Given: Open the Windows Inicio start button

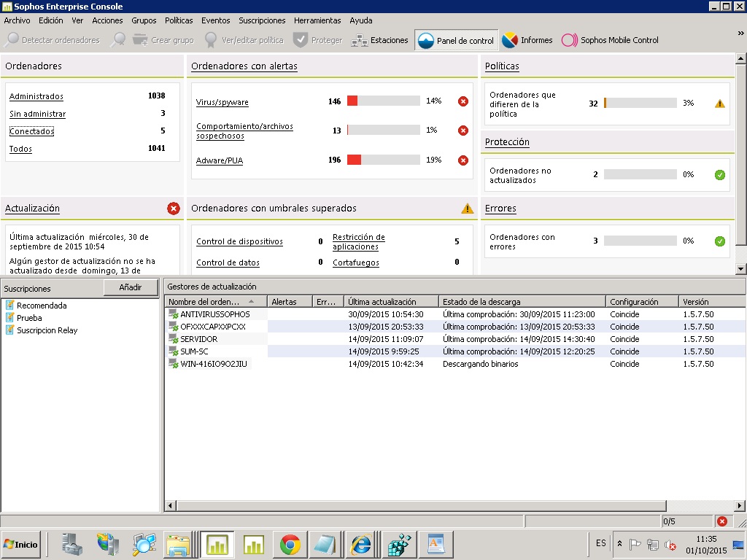Looking at the screenshot, I should point(20,544).
